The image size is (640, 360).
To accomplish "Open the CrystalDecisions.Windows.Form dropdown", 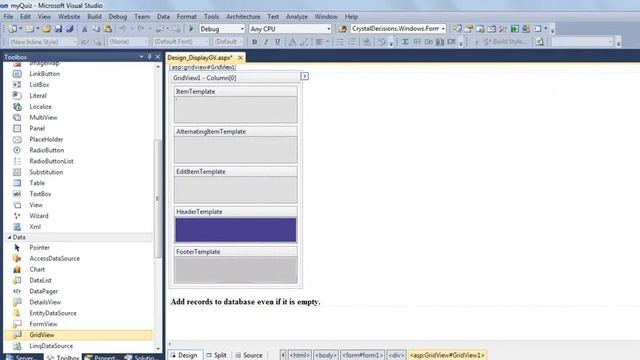I will (443, 29).
